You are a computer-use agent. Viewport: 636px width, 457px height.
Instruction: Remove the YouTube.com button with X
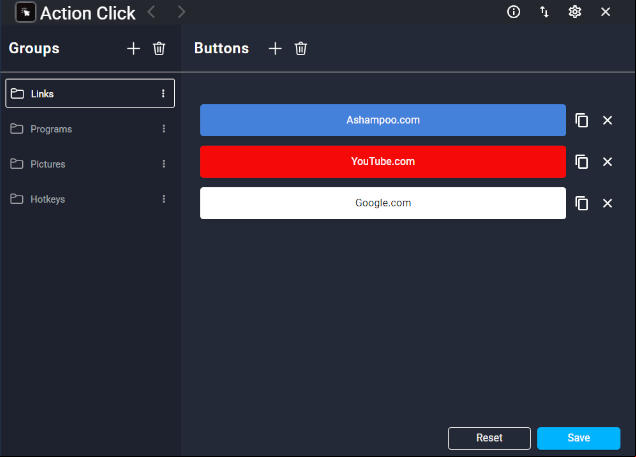point(607,161)
